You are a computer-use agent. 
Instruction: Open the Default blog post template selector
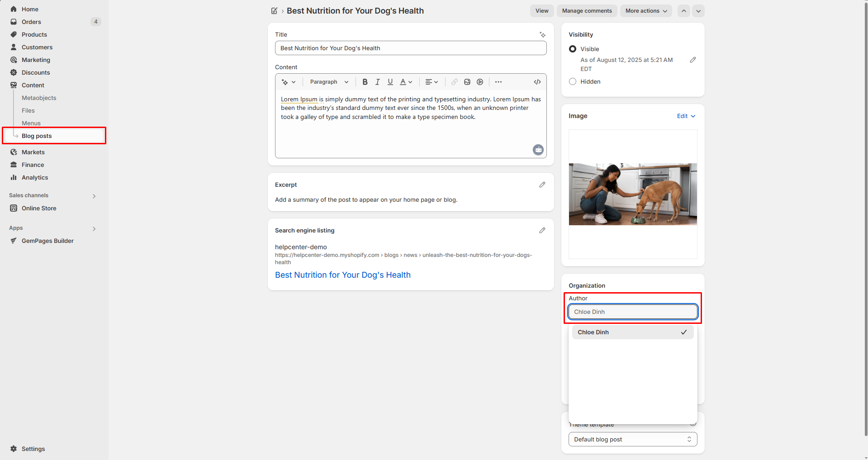coord(632,439)
